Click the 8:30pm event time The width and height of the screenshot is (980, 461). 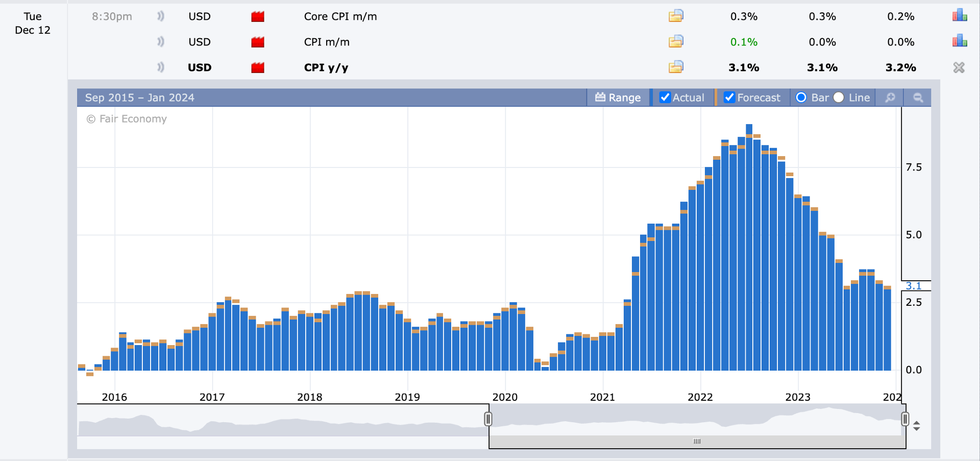click(112, 16)
